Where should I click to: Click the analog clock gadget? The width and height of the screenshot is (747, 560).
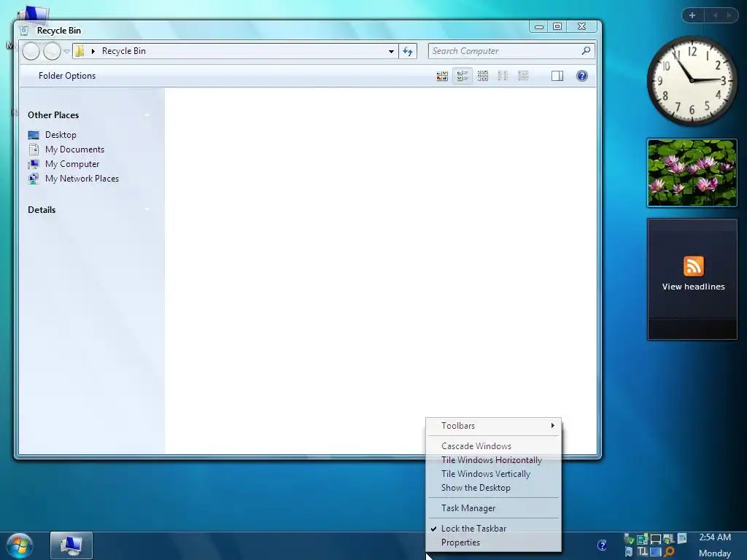(x=692, y=81)
